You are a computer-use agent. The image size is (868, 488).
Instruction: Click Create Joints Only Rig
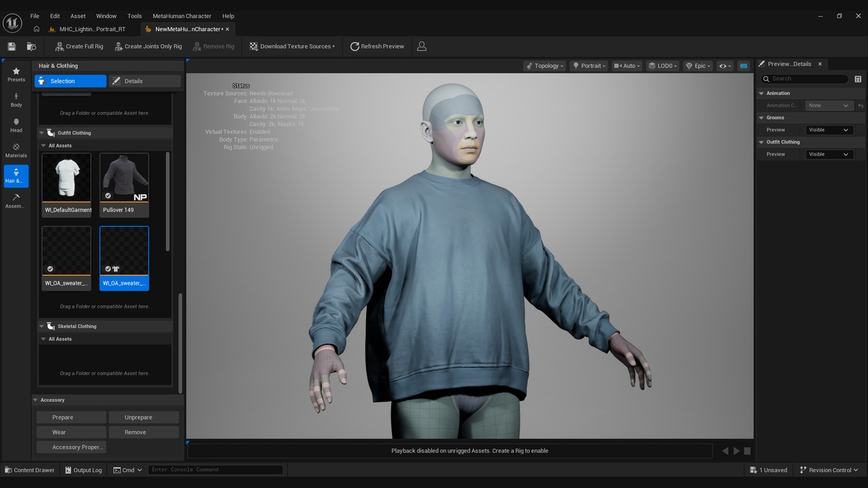148,46
